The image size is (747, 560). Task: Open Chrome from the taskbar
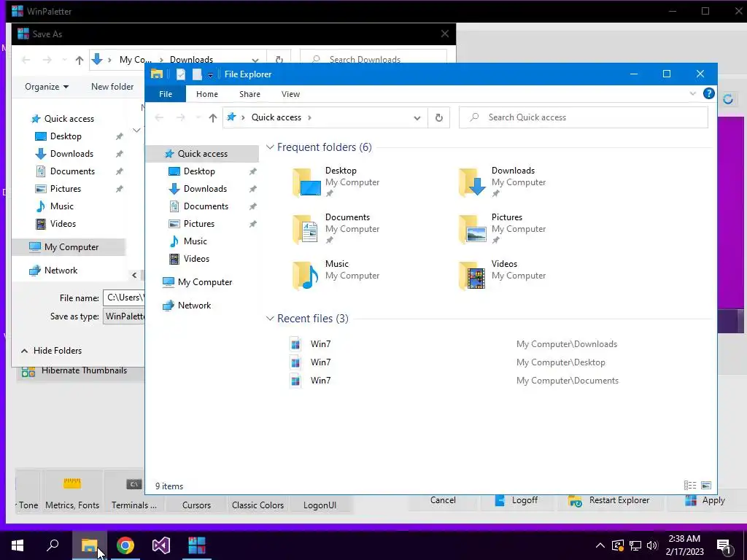click(125, 545)
